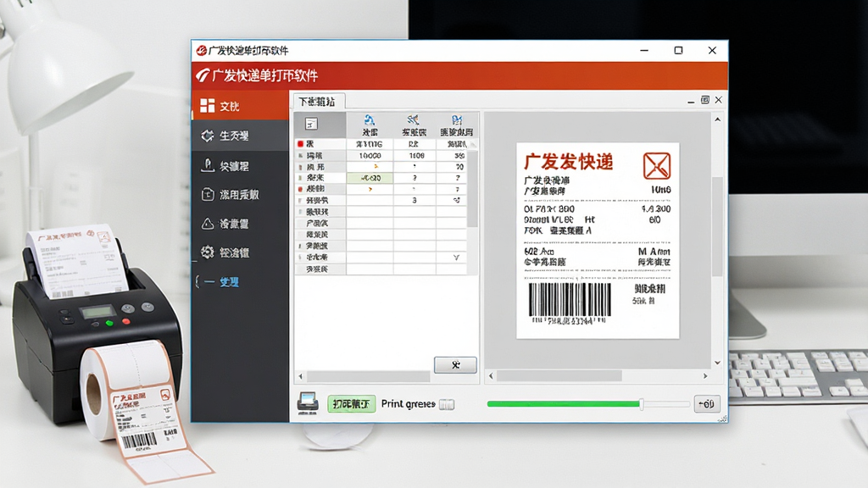Open the sidebar item with the warning triangle icon
Image resolution: width=868 pixels, height=488 pixels.
click(x=240, y=224)
